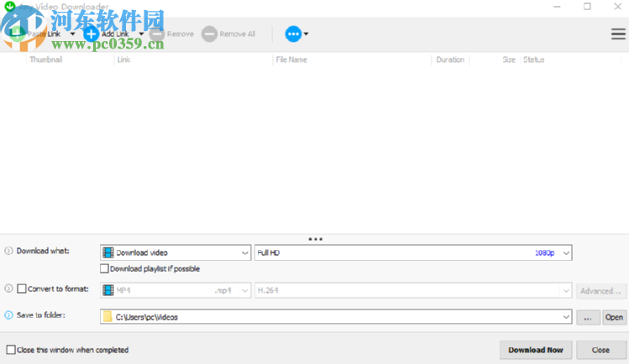Open the Add Link dropdown arrow
The image size is (629, 364).
point(141,34)
